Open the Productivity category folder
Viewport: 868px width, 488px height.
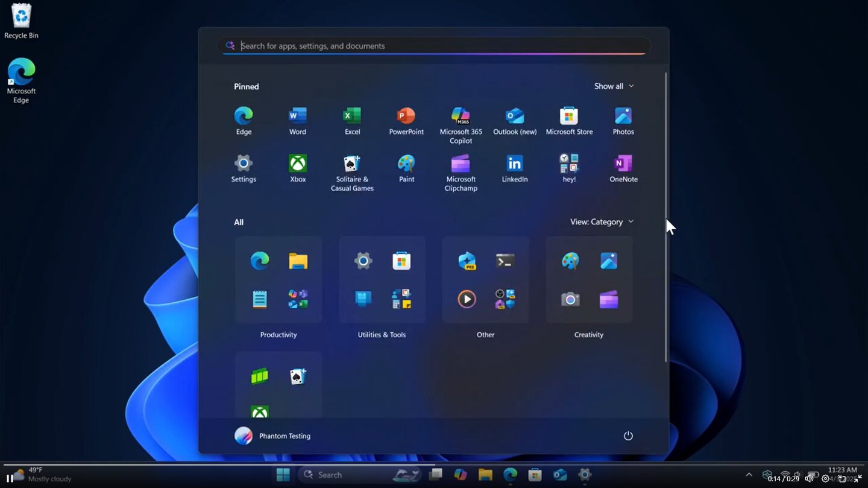pyautogui.click(x=278, y=279)
